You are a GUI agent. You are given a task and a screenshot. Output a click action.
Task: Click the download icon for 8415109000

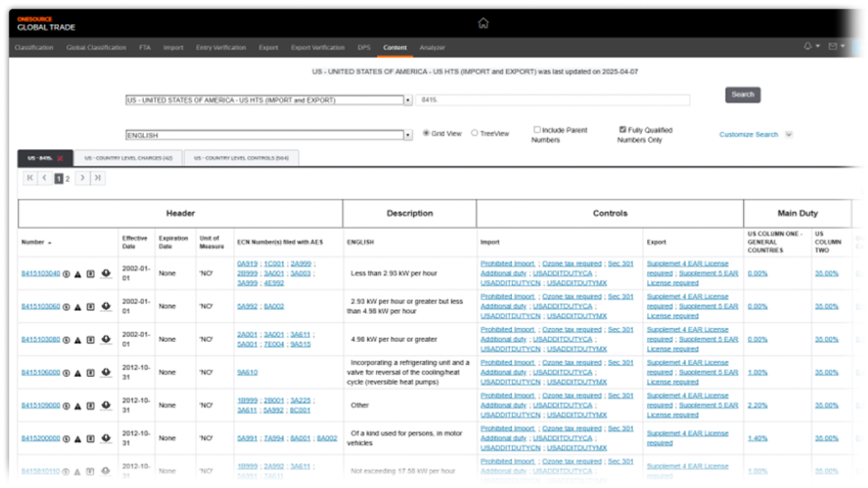pyautogui.click(x=106, y=405)
